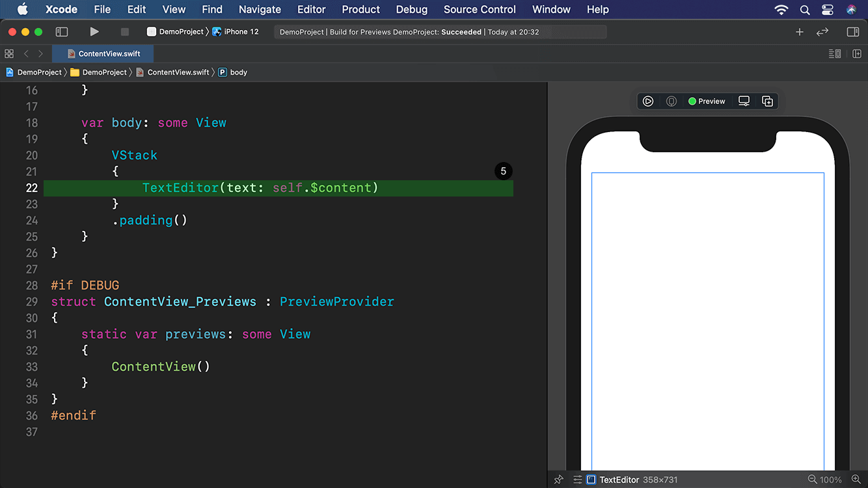Image resolution: width=868 pixels, height=488 pixels.
Task: Open the Product menu
Action: 360,9
